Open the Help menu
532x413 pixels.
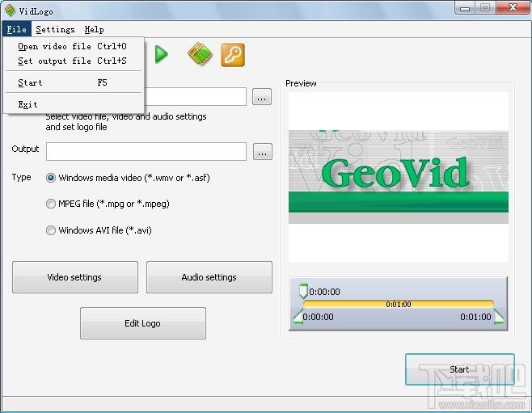click(94, 29)
